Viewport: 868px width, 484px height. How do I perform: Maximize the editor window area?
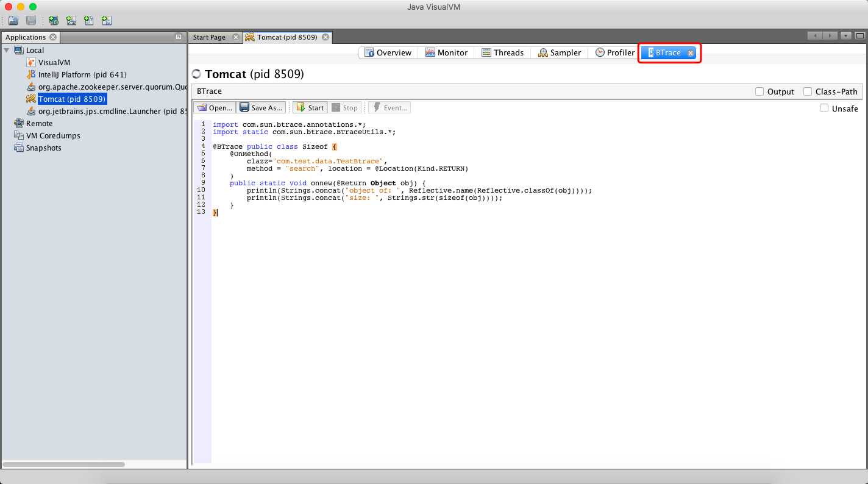pos(861,36)
